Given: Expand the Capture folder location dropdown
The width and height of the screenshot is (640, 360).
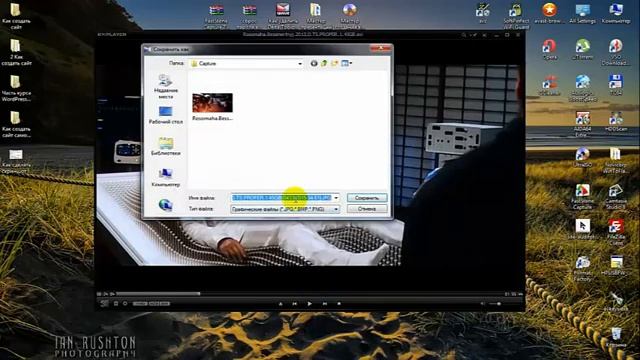Looking at the screenshot, I should 300,64.
